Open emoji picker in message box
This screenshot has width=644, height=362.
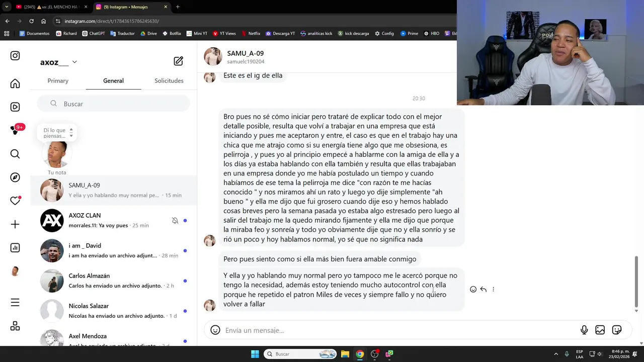coord(215,330)
